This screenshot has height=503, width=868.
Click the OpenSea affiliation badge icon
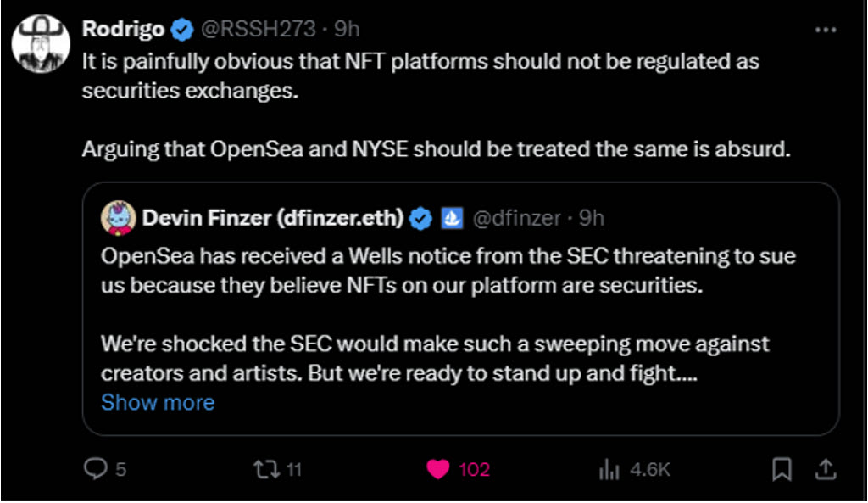[452, 218]
